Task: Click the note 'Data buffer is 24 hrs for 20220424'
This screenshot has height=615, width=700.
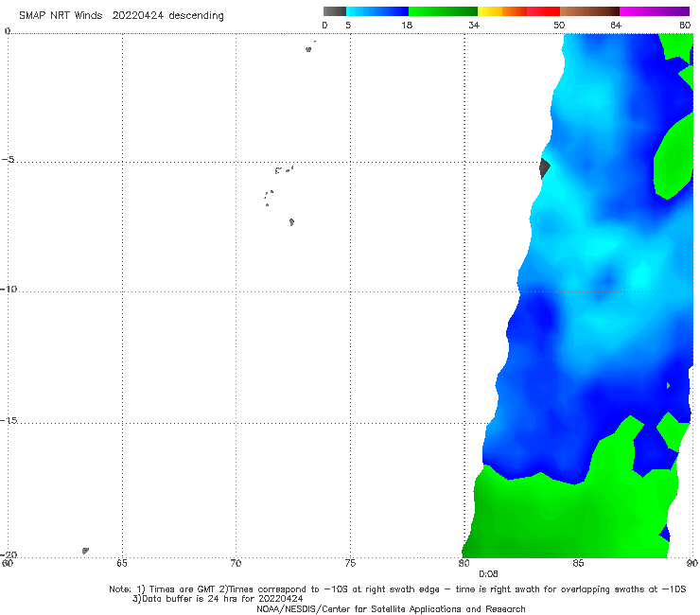Action: (x=218, y=599)
